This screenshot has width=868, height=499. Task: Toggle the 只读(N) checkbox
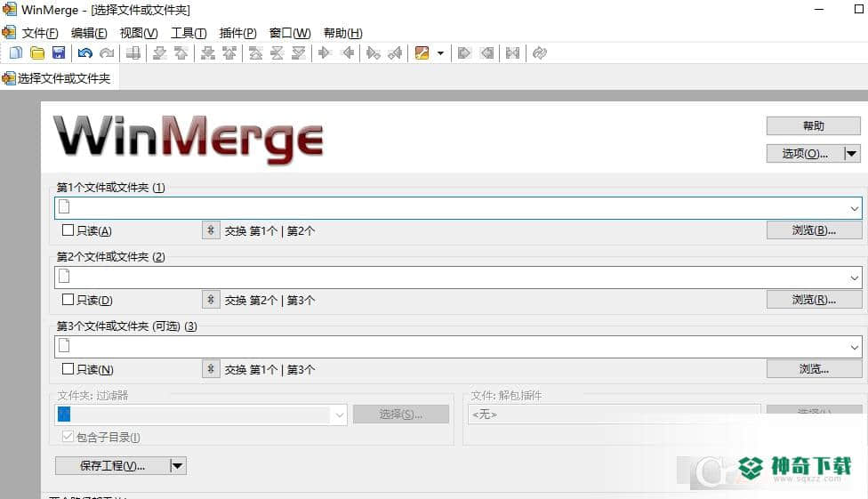point(68,369)
